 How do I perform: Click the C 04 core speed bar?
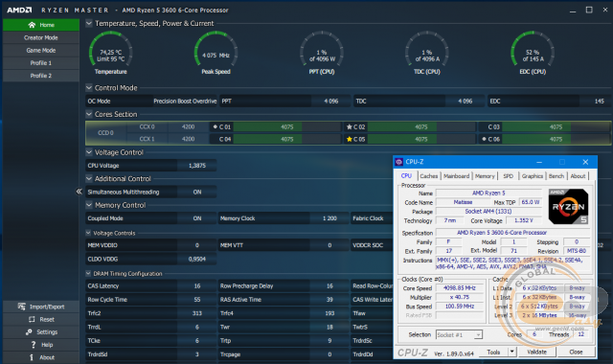[287, 139]
